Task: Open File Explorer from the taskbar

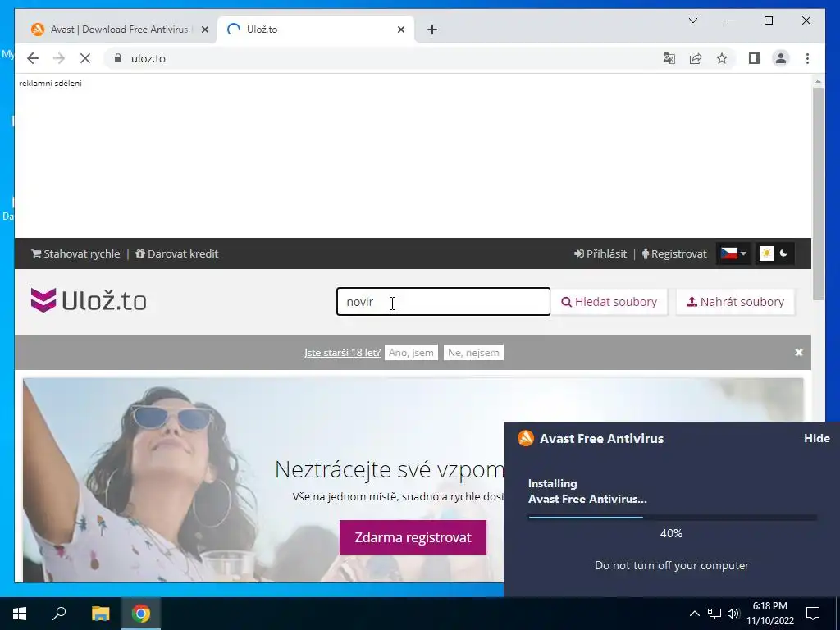Action: click(x=100, y=614)
